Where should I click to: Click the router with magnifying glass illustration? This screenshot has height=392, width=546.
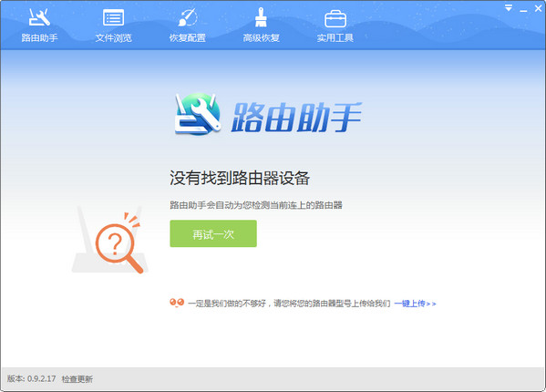[x=110, y=240]
